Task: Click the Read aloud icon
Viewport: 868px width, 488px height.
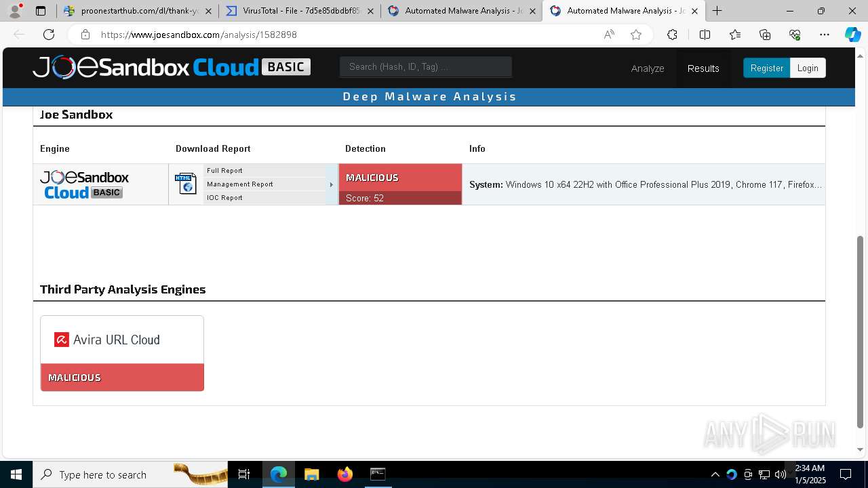Action: tap(609, 35)
